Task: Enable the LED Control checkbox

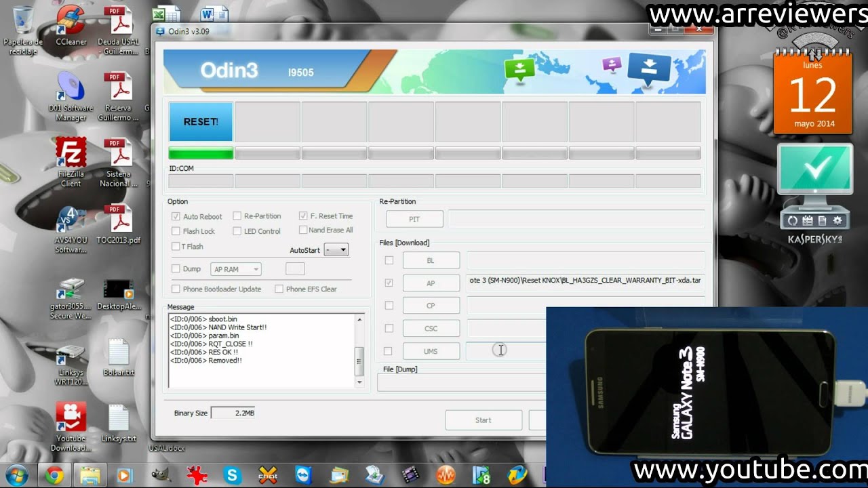Action: 237,231
